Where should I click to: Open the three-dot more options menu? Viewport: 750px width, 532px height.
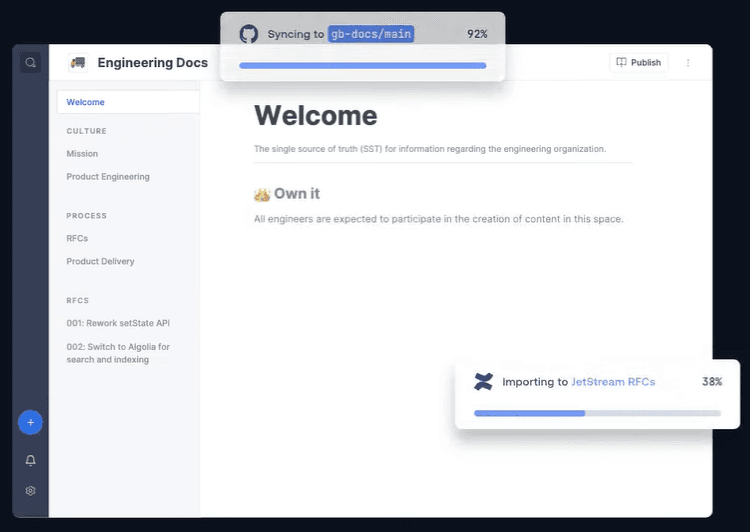coord(688,63)
